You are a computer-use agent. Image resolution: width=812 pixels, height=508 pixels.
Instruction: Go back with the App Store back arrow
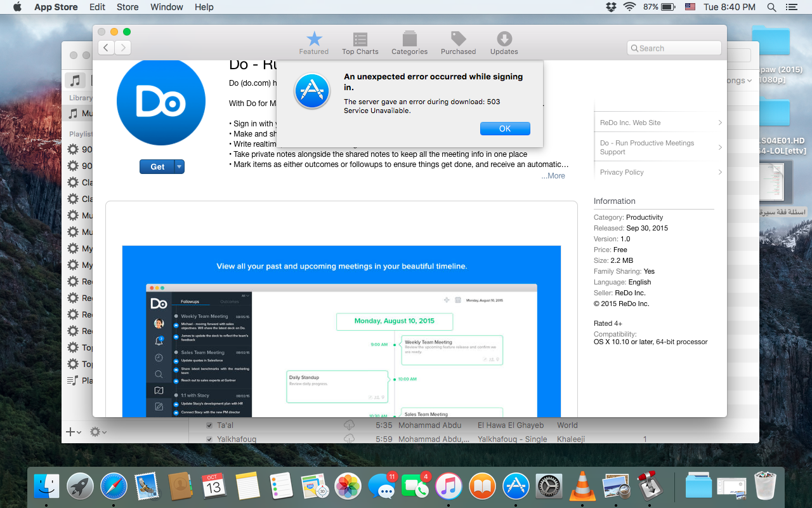pyautogui.click(x=106, y=47)
